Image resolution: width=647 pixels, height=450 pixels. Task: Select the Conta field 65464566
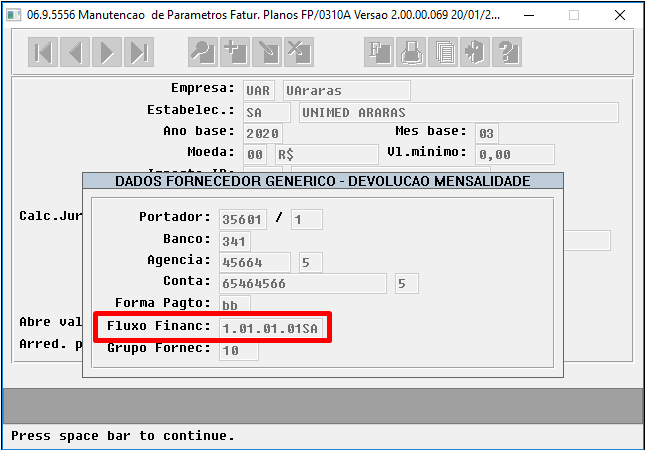[303, 283]
